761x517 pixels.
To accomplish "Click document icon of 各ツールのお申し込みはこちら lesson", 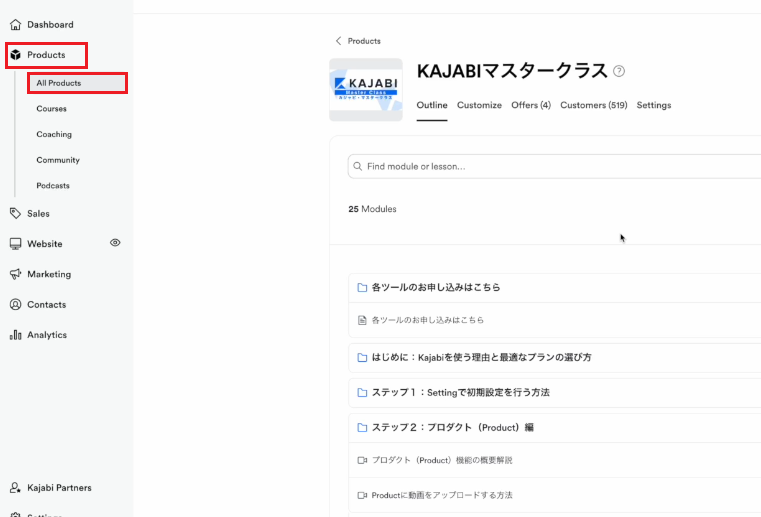I will click(362, 320).
